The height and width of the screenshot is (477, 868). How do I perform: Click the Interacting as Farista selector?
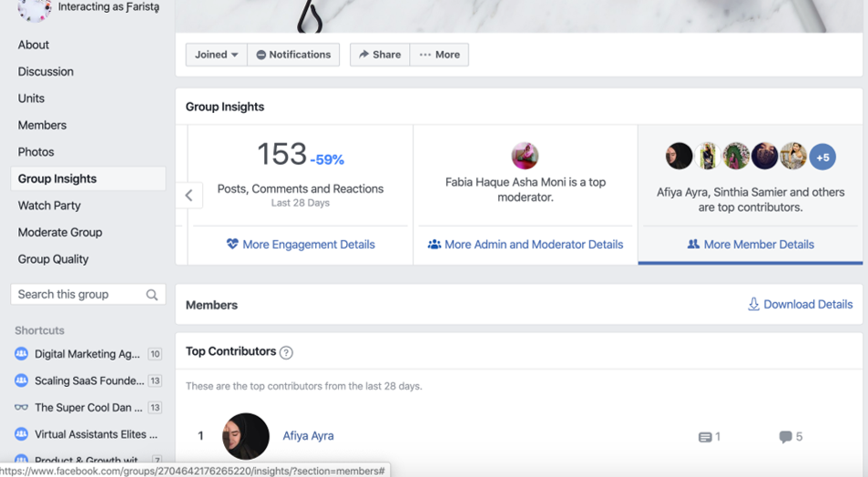click(x=88, y=9)
